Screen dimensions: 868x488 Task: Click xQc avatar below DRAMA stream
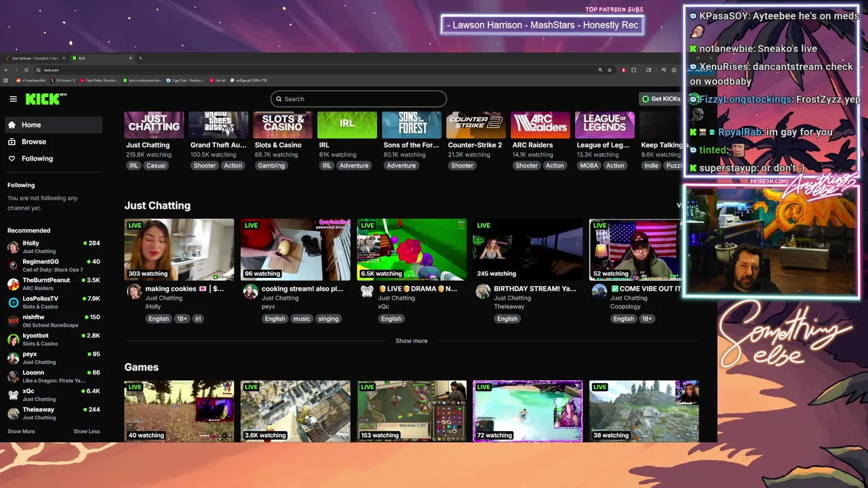pyautogui.click(x=367, y=291)
